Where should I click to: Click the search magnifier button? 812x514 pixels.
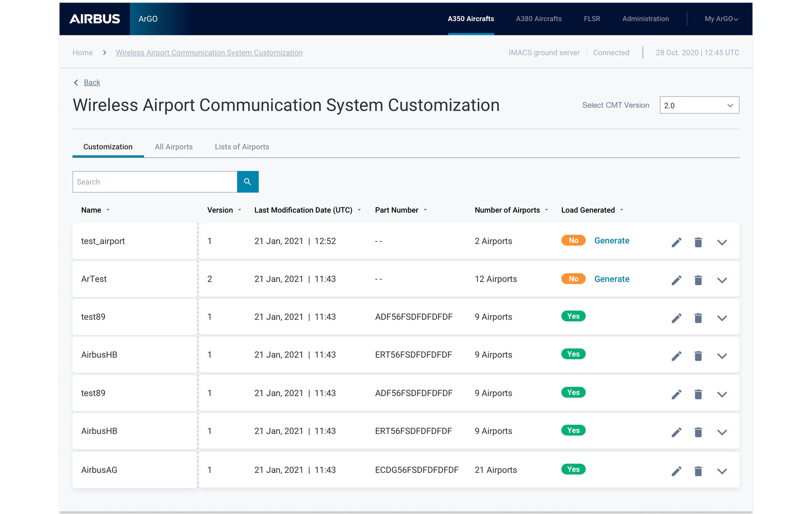[x=248, y=182]
